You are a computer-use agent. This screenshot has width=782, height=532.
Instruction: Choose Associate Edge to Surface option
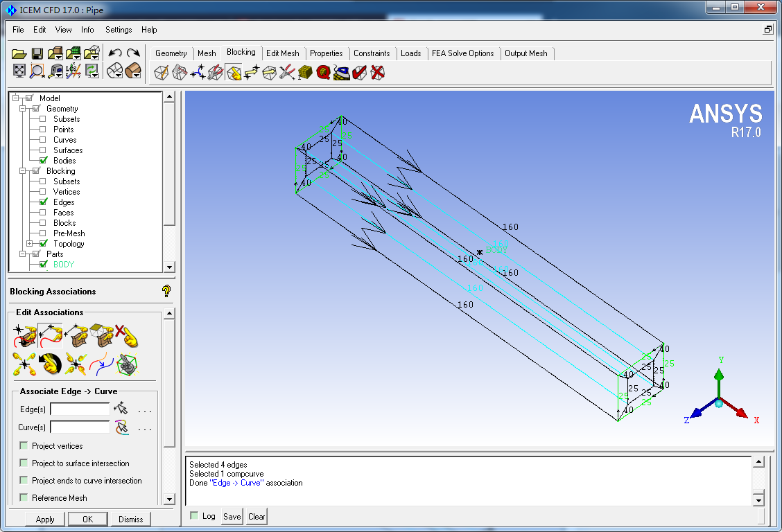click(x=76, y=336)
